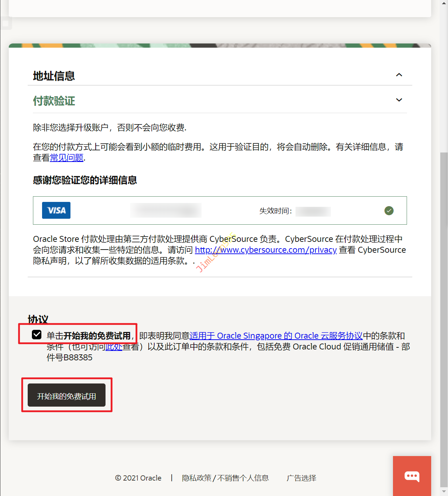
Task: Open the red chat bubble icon
Action: [x=412, y=476]
